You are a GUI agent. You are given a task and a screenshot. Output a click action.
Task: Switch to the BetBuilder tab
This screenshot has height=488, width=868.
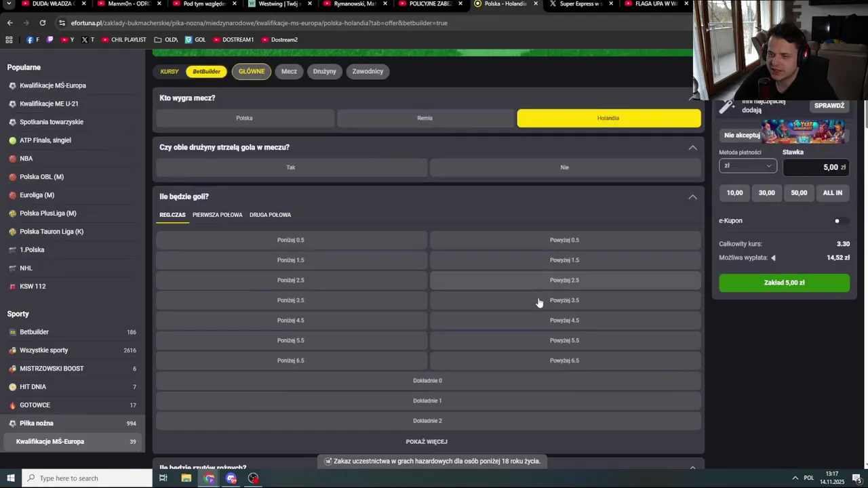[207, 71]
